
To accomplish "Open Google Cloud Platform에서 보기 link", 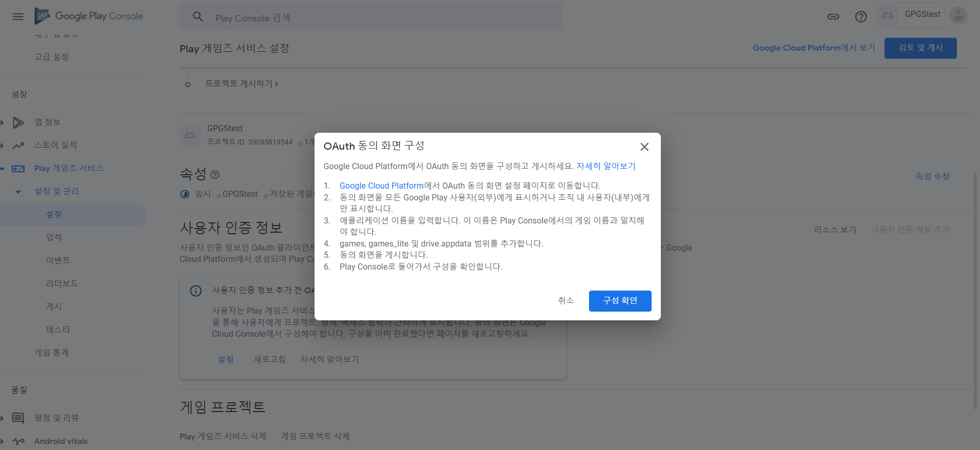I will click(814, 48).
